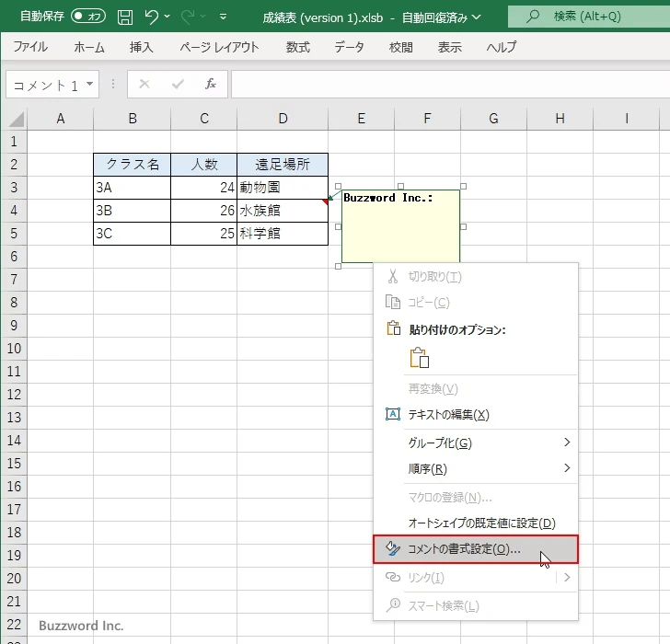Select row 12 header

click(14, 394)
